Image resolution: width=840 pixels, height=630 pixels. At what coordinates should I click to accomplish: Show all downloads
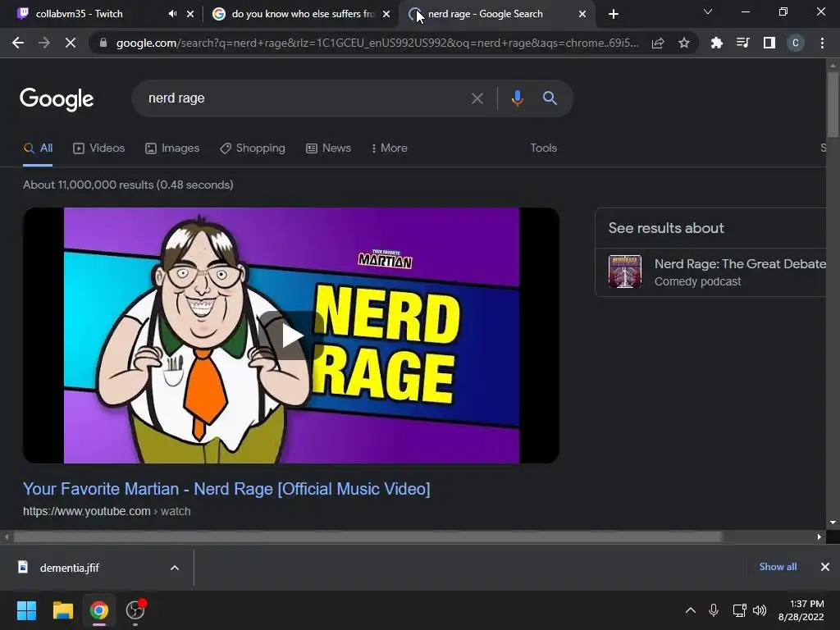click(x=778, y=567)
